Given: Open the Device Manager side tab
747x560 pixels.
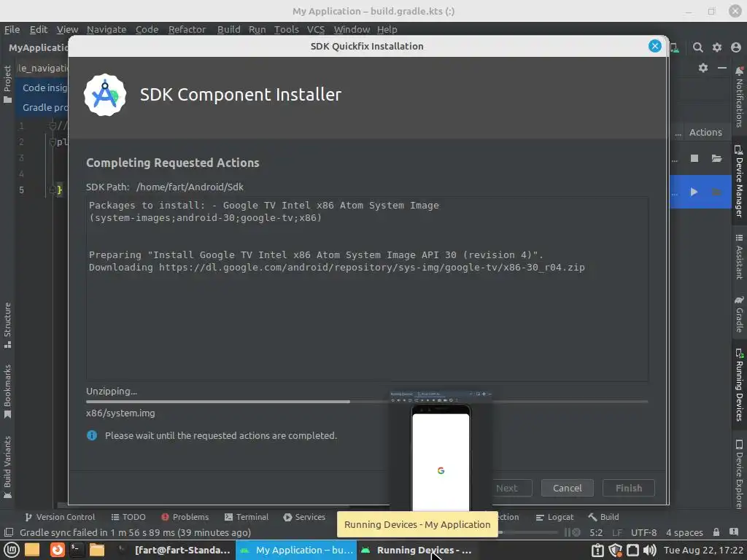Looking at the screenshot, I should click(x=740, y=181).
